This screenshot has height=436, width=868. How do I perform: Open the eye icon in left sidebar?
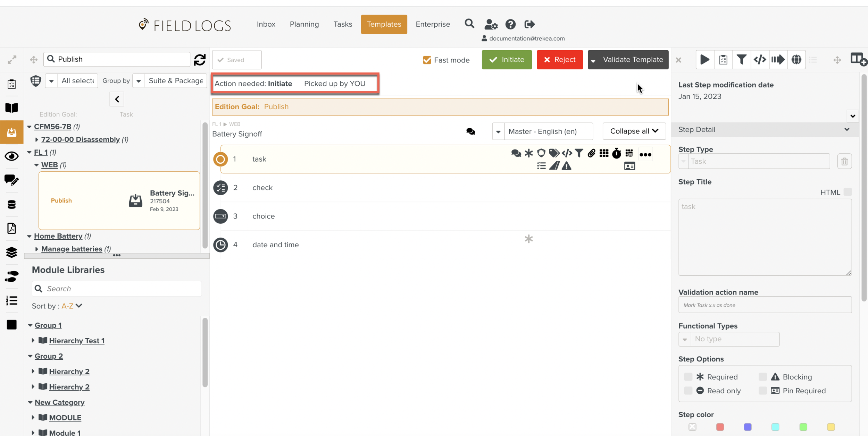[x=11, y=156]
